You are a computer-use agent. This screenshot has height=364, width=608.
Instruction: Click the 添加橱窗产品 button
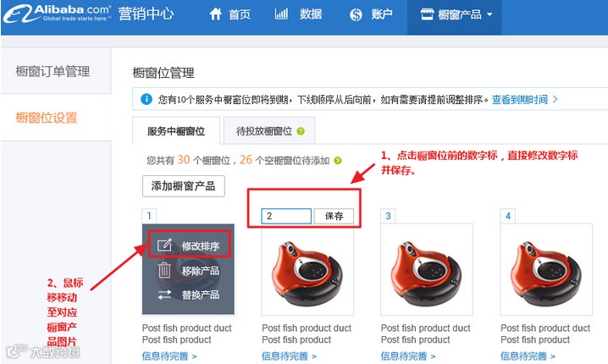point(184,186)
